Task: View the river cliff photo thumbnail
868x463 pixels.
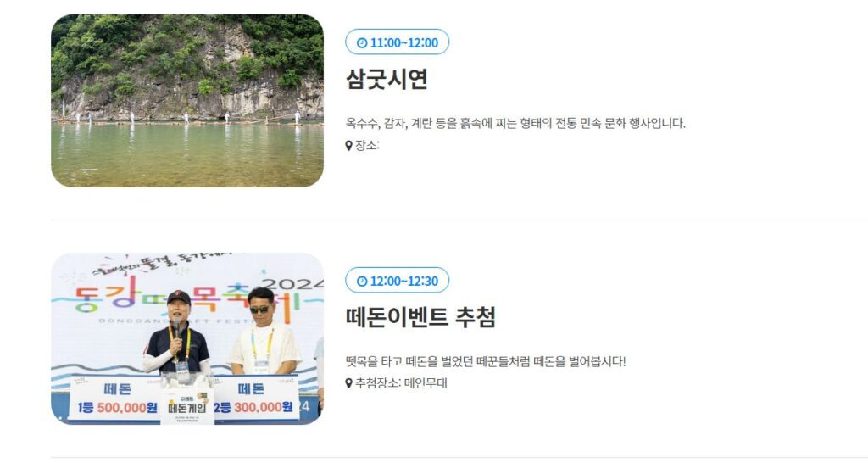Action: (x=187, y=101)
